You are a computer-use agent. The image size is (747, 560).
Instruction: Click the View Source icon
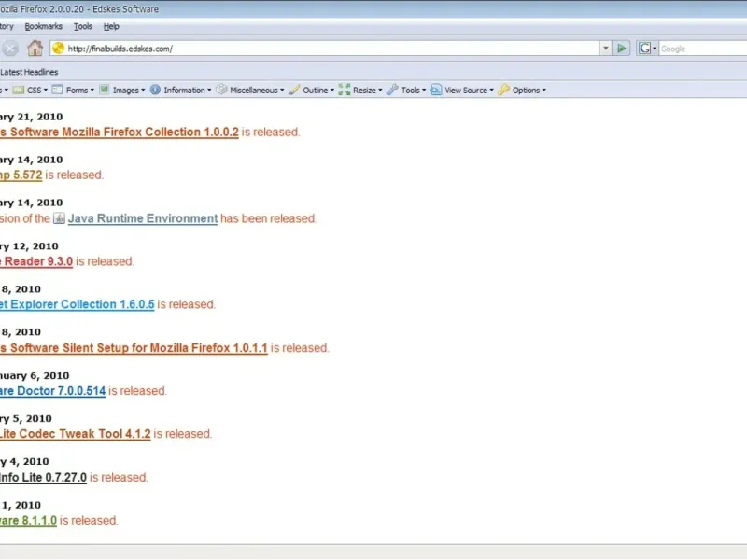tap(436, 90)
